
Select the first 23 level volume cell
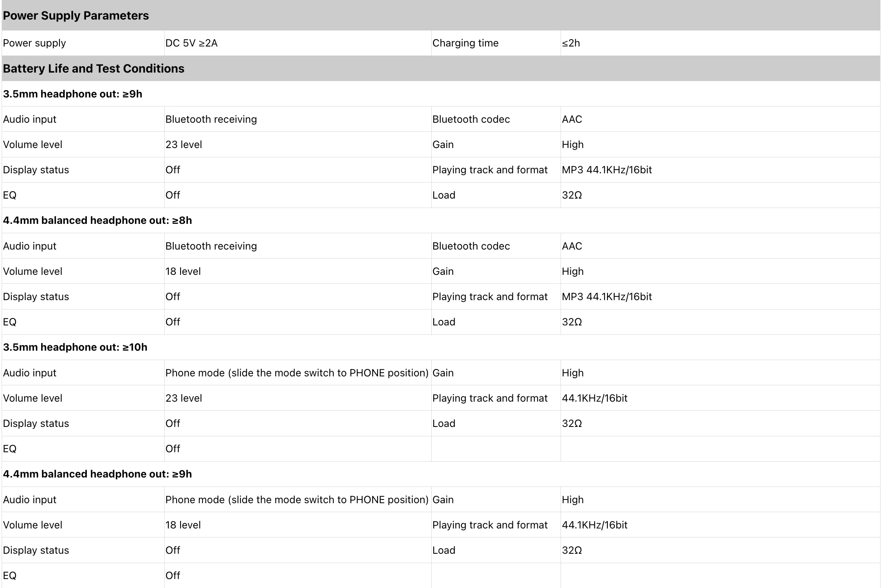point(298,145)
